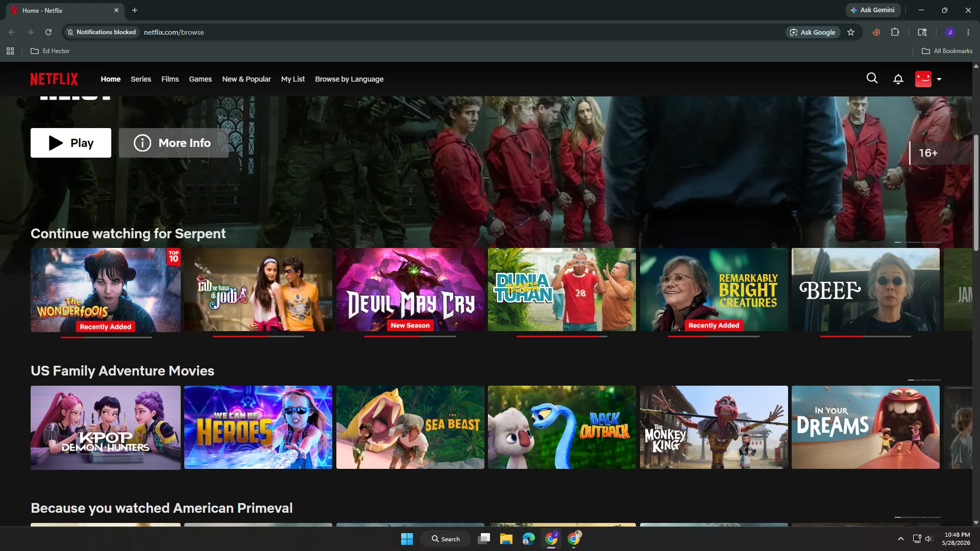Go to Home in Netflix nav
Image resolution: width=980 pixels, height=551 pixels.
pos(110,79)
